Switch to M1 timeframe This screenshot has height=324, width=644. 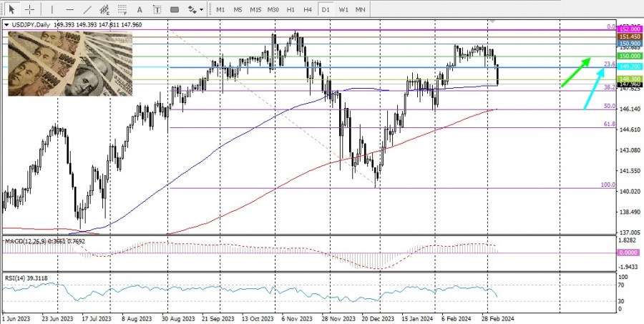[220, 9]
